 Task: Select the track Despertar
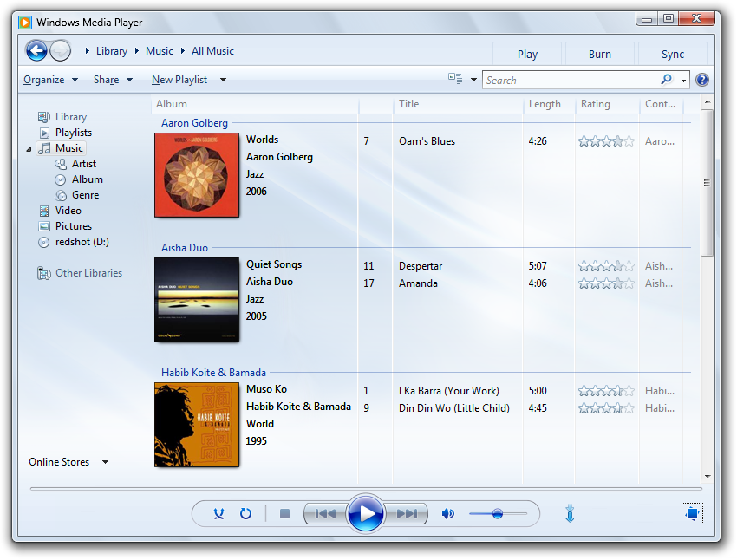click(421, 266)
